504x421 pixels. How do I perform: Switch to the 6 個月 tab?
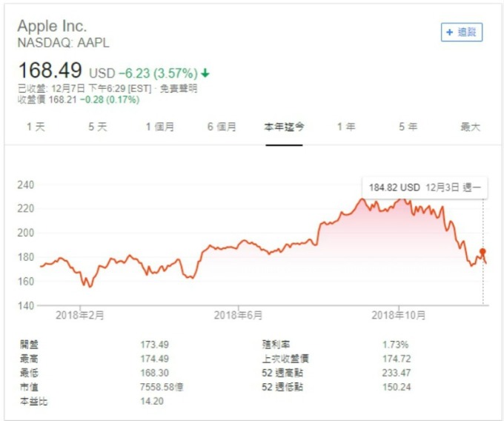[x=222, y=127]
